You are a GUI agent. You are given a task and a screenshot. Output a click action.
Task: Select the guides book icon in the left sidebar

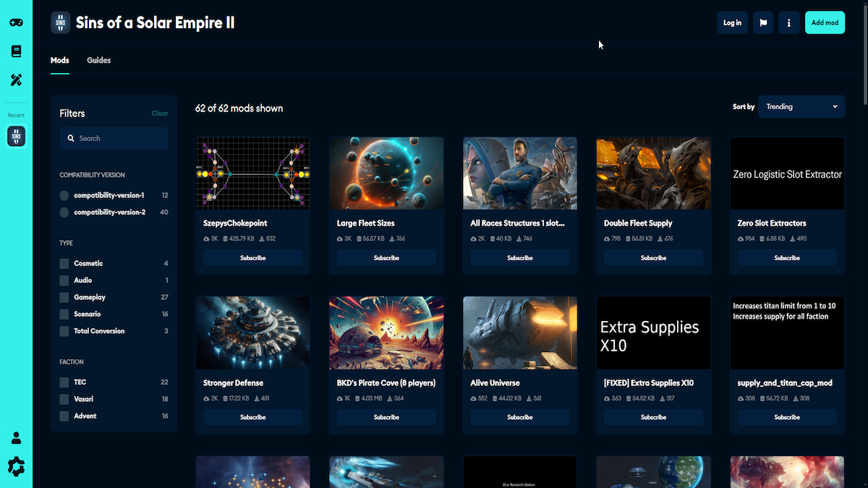(16, 51)
